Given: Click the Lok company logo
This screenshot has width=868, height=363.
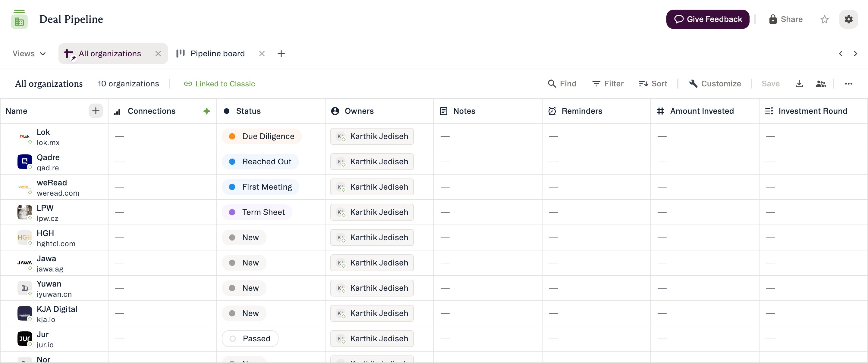Looking at the screenshot, I should click(25, 136).
